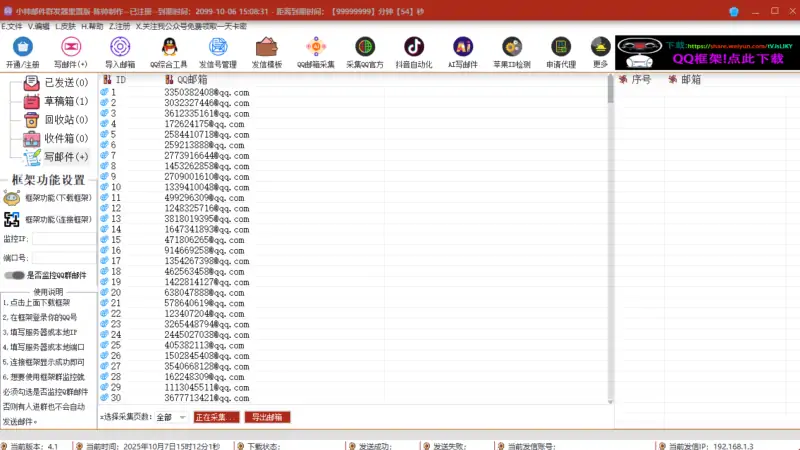Open the H.帮助 menu

(92, 25)
